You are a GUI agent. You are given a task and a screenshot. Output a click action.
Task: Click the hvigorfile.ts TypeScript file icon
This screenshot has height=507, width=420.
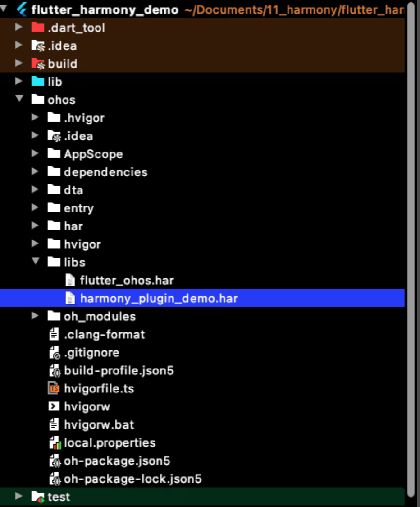pyautogui.click(x=54, y=388)
